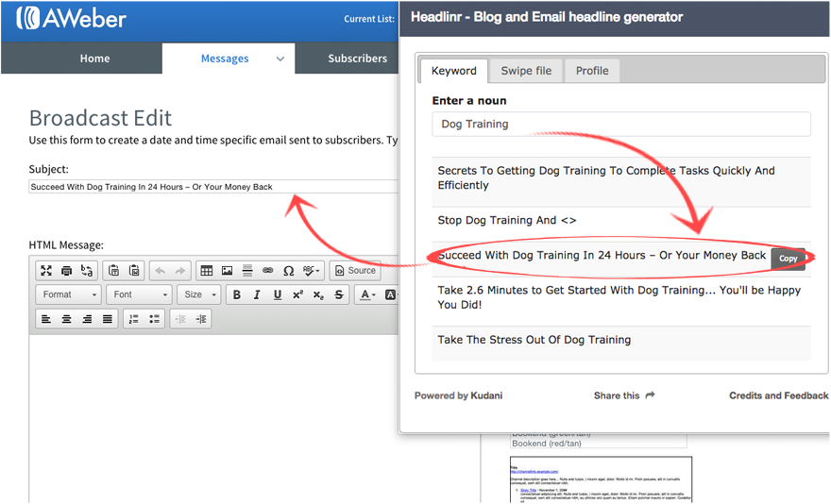Open the Find and Replace tool icon
831x504 pixels.
(x=86, y=270)
